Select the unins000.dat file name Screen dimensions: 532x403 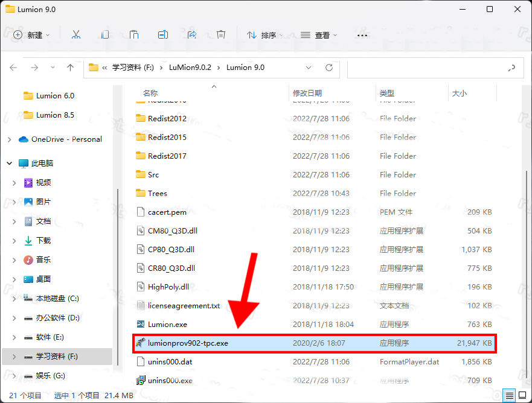[x=170, y=361]
